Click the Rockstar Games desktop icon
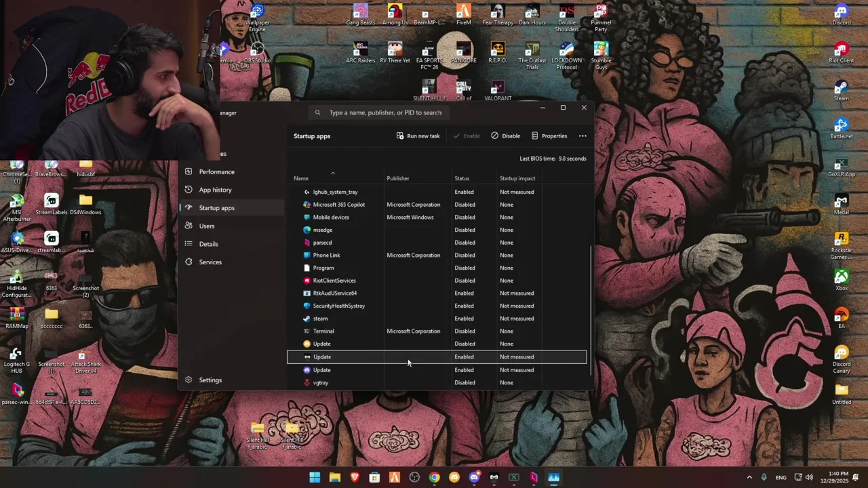 click(x=842, y=246)
